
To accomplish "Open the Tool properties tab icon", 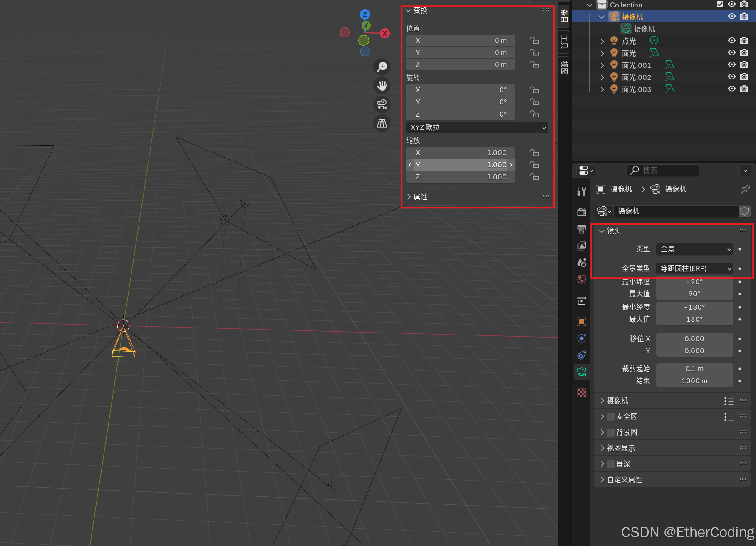I will (x=582, y=191).
